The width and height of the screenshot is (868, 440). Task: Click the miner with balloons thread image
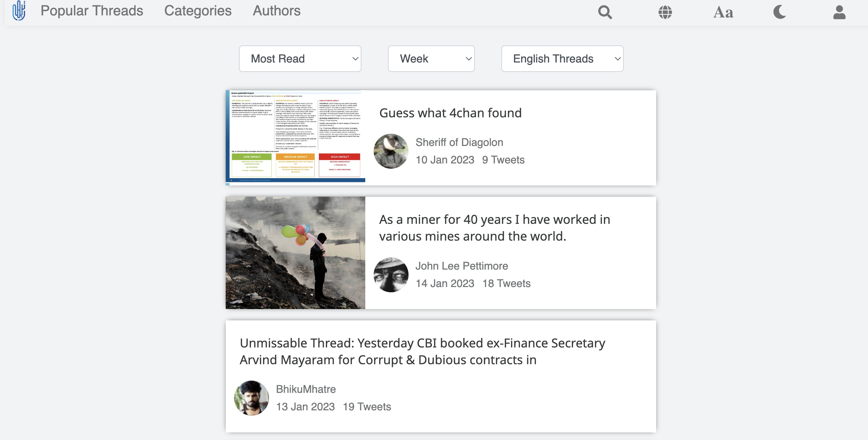295,252
